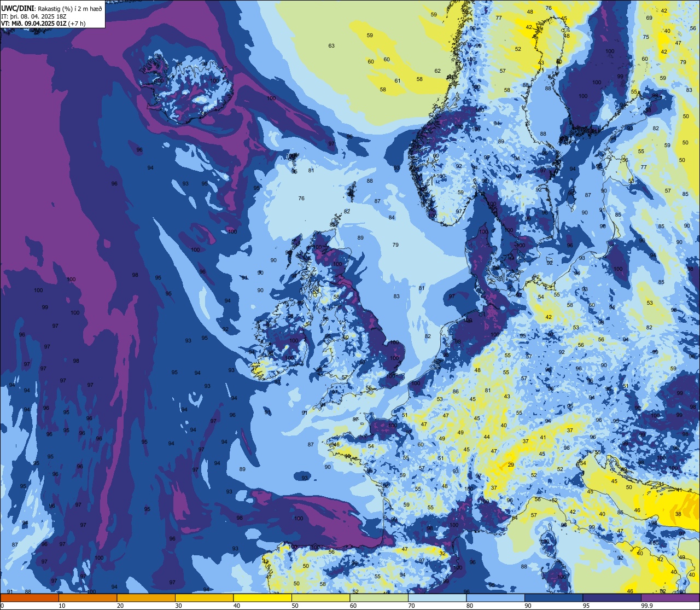The height and width of the screenshot is (610, 700).
Task: Click the 'UWC/DINI' title text
Action: (x=17, y=8)
